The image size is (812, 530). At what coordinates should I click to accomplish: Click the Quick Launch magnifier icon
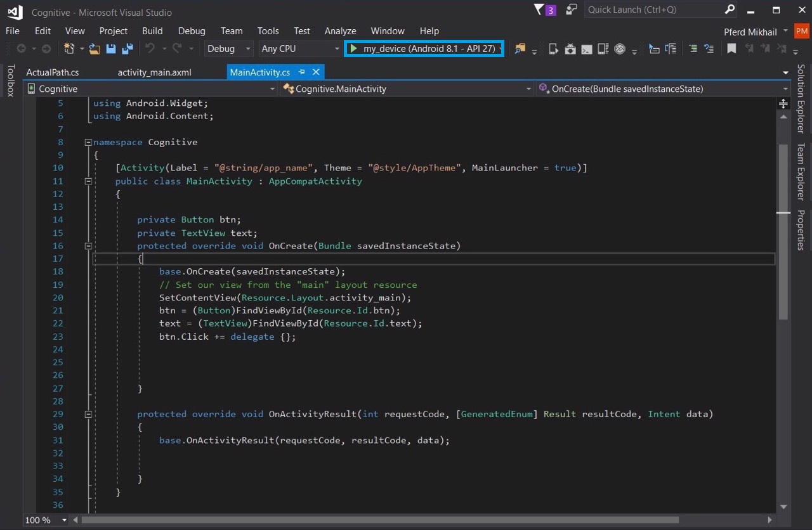[730, 10]
